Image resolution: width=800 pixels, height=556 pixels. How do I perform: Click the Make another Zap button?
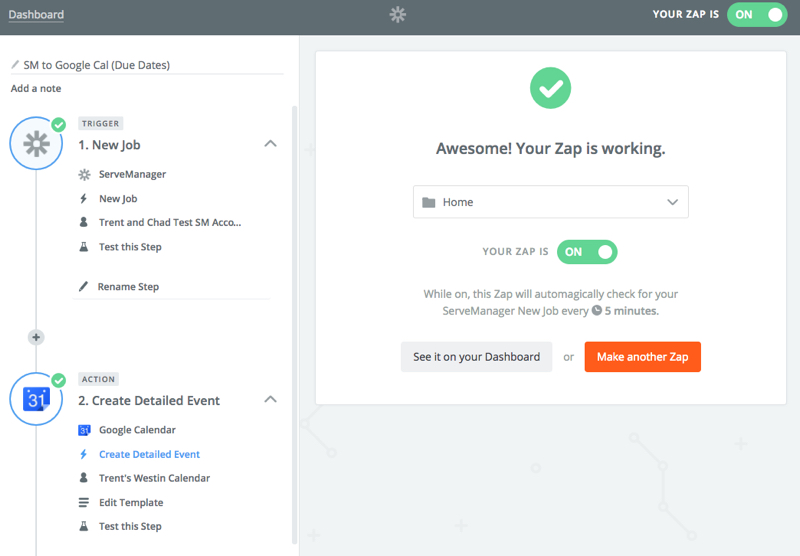642,357
